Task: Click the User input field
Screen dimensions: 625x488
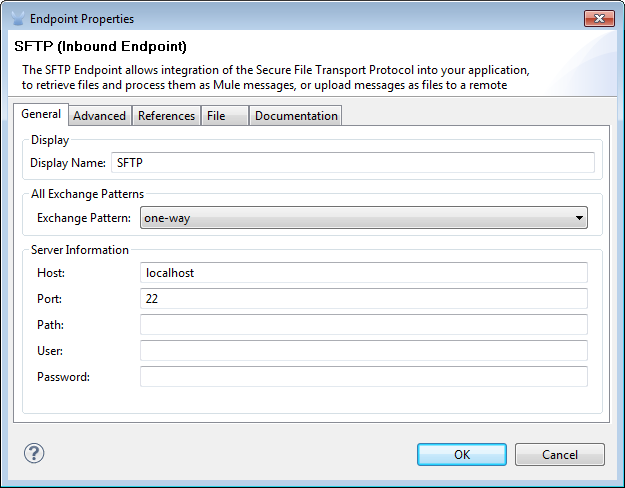Action: pos(363,350)
